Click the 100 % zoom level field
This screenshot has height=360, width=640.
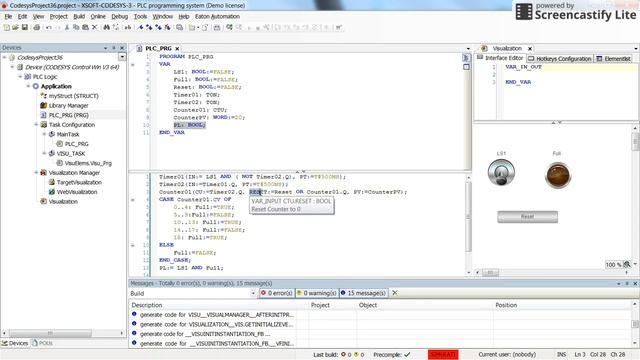pos(613,264)
